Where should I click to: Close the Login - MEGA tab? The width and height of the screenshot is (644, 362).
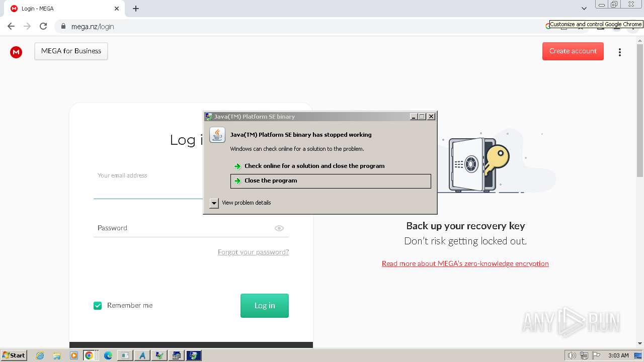117,9
